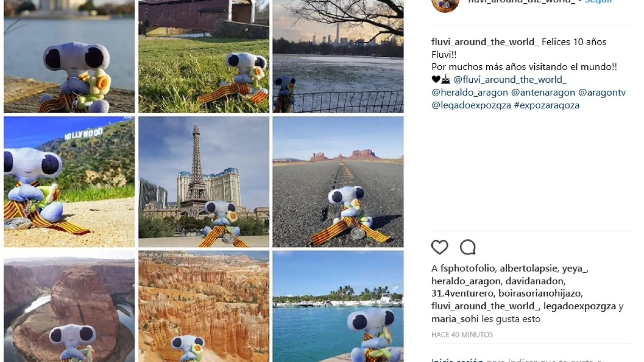
Task: Open the @legadoexpozgza mention
Action: coord(471,105)
